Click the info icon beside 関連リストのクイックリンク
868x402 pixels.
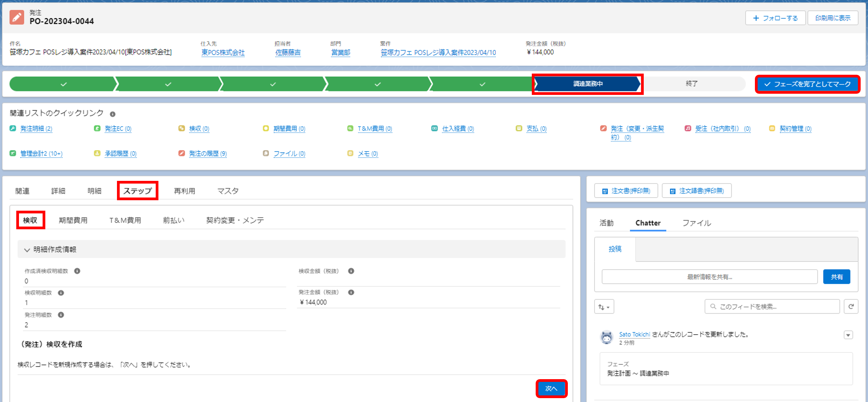[113, 114]
